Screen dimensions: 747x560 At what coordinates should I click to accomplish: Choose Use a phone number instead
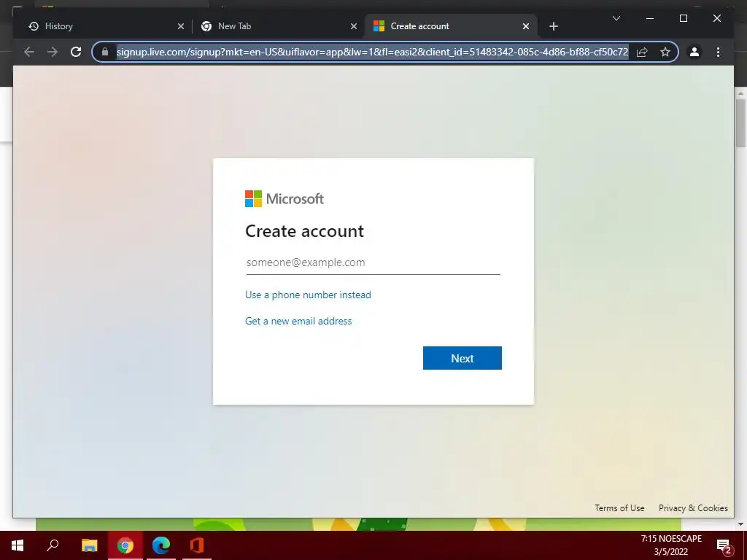click(x=308, y=295)
